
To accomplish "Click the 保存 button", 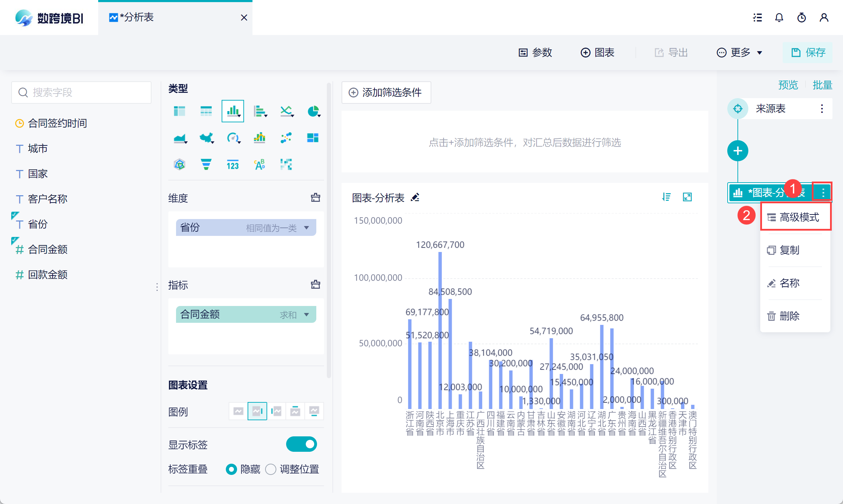I will point(808,53).
